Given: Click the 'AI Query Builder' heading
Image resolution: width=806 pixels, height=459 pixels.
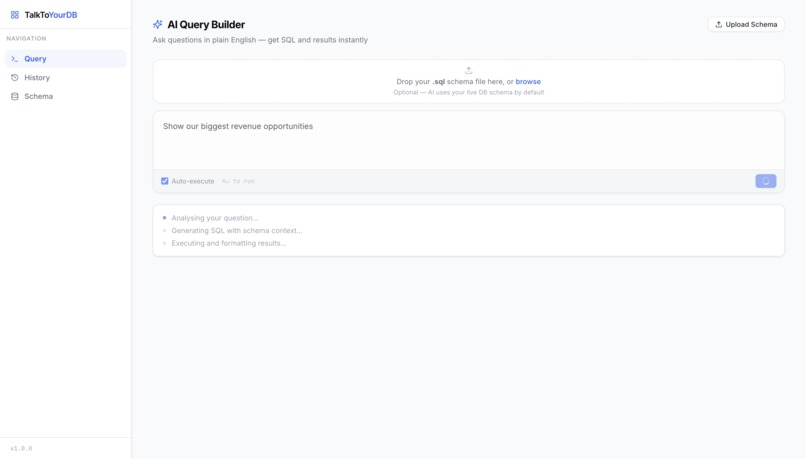Looking at the screenshot, I should point(206,24).
